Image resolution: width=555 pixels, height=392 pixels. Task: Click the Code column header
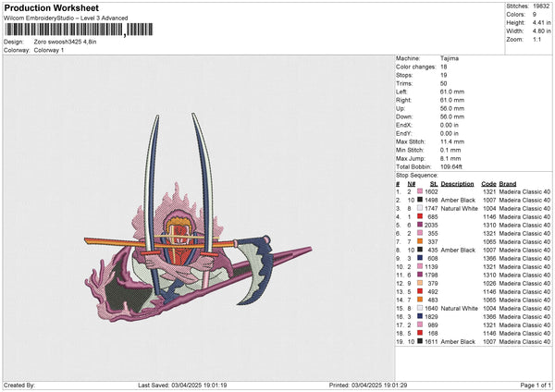point(488,184)
